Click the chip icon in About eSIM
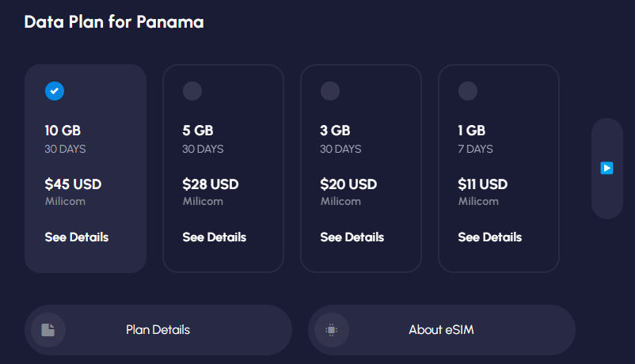The image size is (635, 364). pos(332,330)
